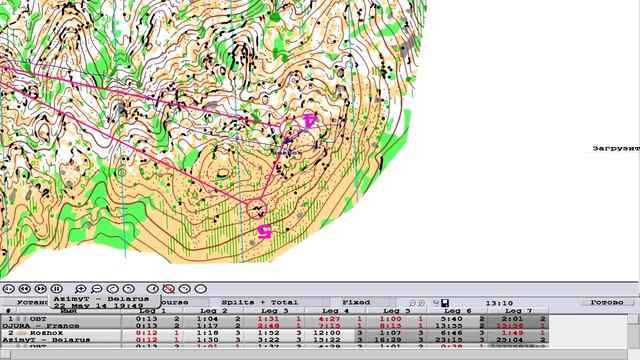
Task: Click the red crossed-out route icon
Action: pos(169,289)
